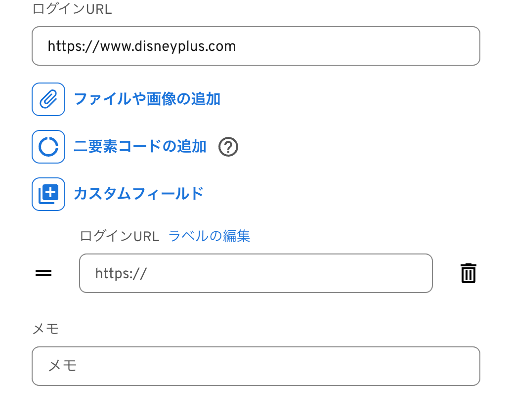Click into the メモ notes field
Image resolution: width=512 pixels, height=420 pixels.
256,366
